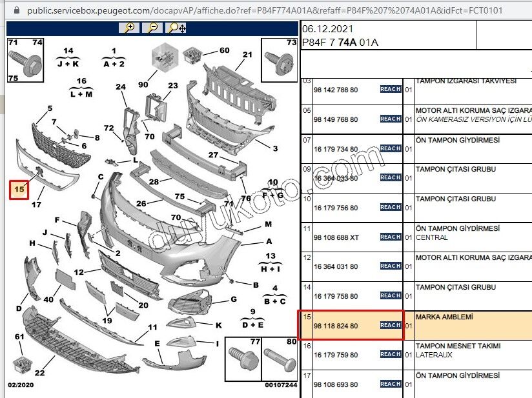This screenshot has width=532, height=398.
Task: Click callout number 22 on the diagram
Action: pos(40,373)
